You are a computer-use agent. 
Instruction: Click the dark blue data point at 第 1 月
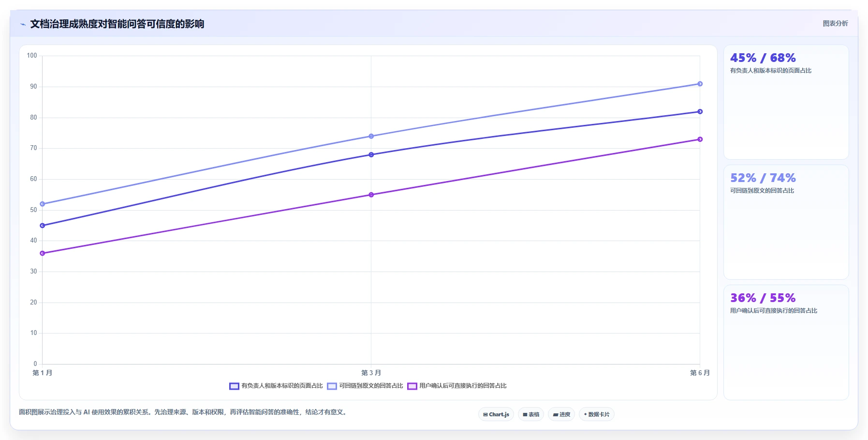[x=43, y=226]
